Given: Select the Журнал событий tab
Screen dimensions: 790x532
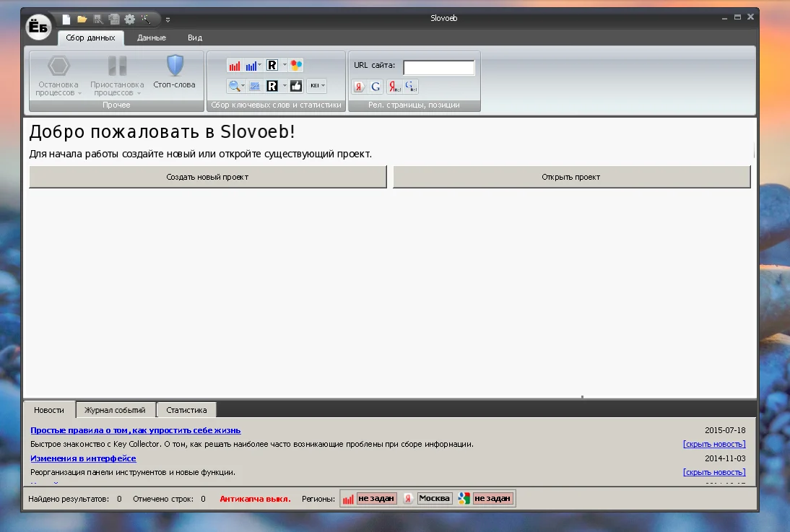Looking at the screenshot, I should tap(115, 410).
